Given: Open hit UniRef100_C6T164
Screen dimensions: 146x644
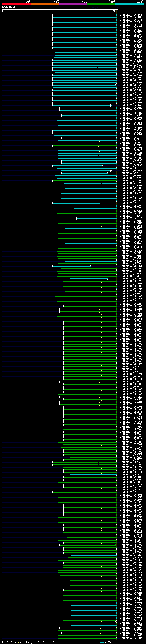Looking at the screenshot, I should [x=131, y=15].
